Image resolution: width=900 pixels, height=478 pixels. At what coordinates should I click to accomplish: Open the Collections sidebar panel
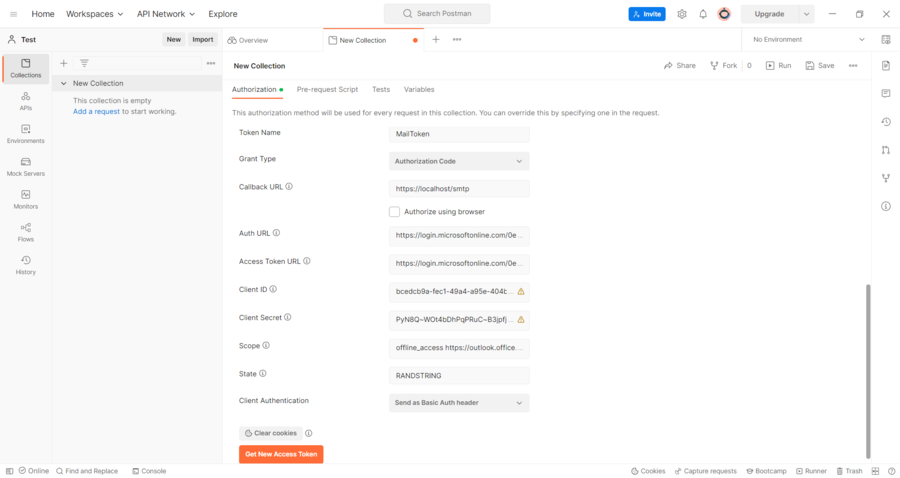[x=25, y=68]
